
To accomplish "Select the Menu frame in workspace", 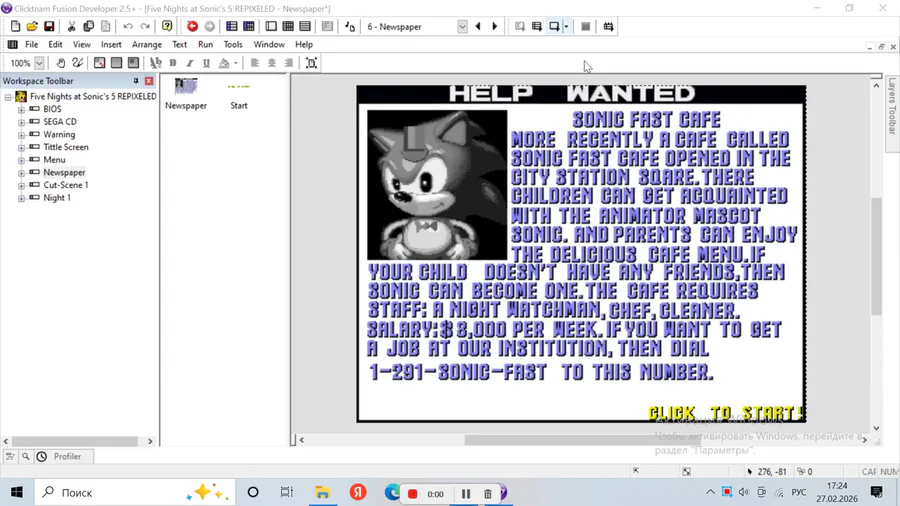I will click(x=55, y=159).
